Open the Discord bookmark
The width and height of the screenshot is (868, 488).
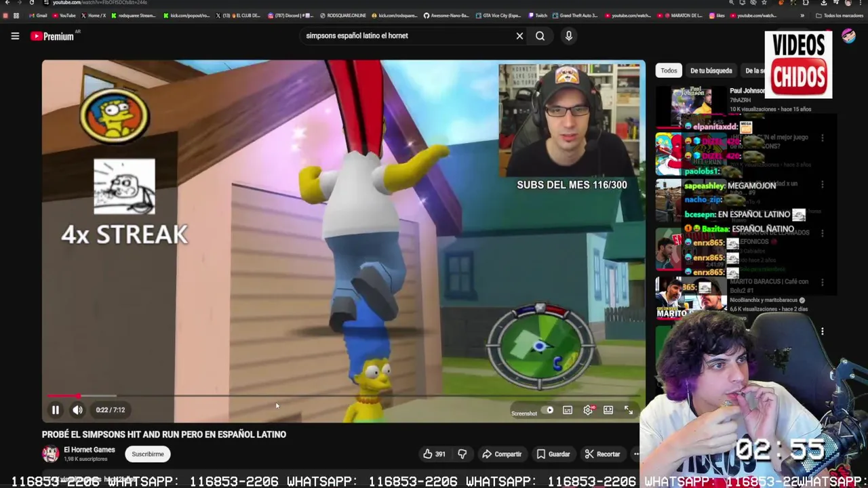pos(291,16)
